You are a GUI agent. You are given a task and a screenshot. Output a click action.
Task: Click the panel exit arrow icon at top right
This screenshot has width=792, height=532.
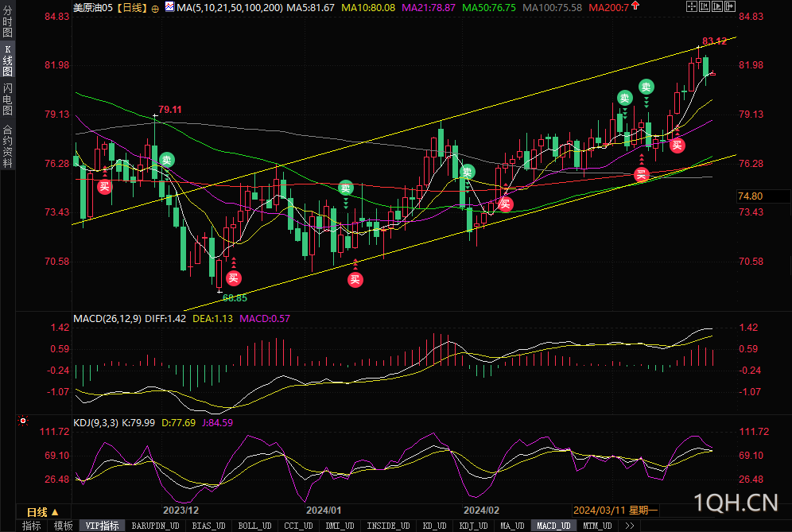pyautogui.click(x=730, y=6)
